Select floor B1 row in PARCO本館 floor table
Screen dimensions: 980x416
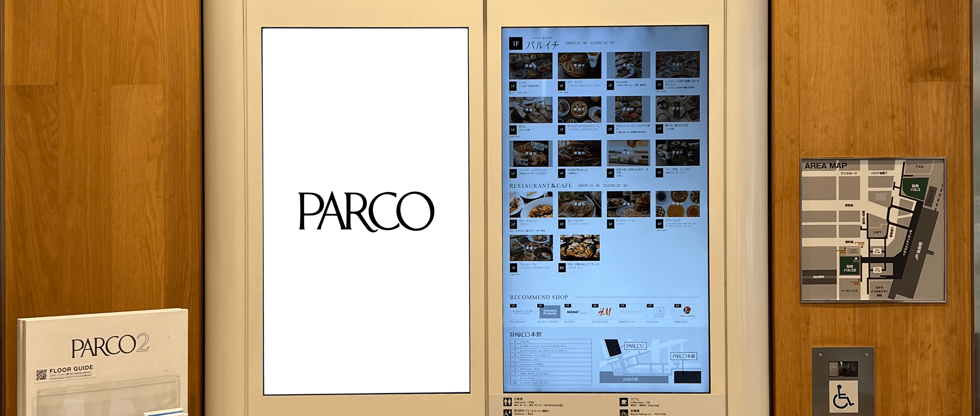pyautogui.click(x=551, y=383)
